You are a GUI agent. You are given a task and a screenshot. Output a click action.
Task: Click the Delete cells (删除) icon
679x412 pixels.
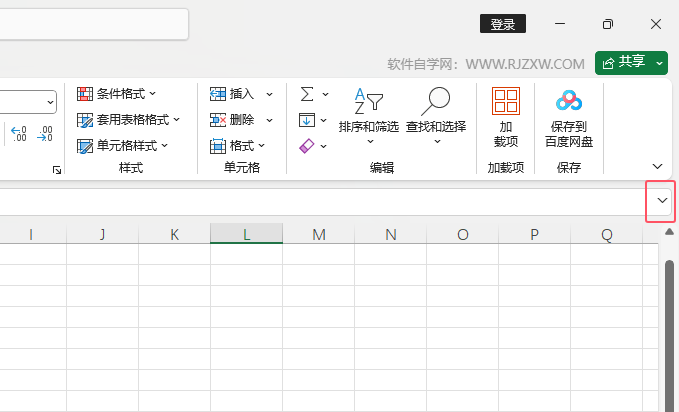(218, 120)
